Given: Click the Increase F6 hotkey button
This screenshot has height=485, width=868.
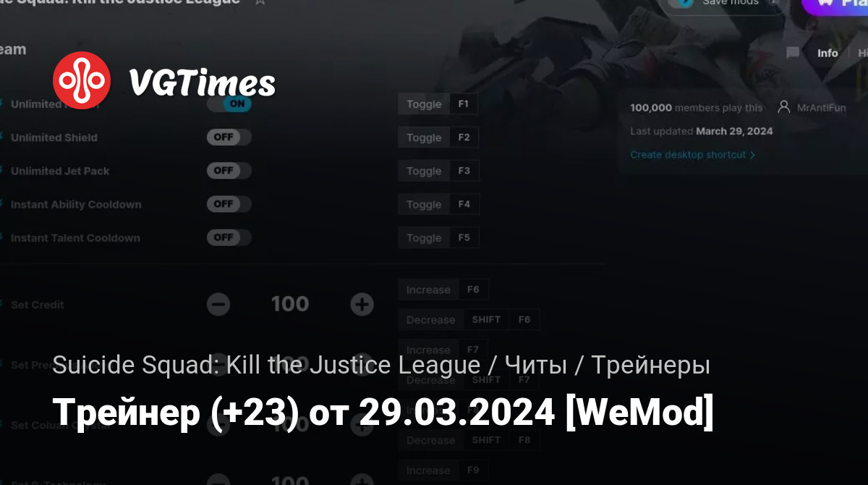Looking at the screenshot, I should click(x=443, y=290).
